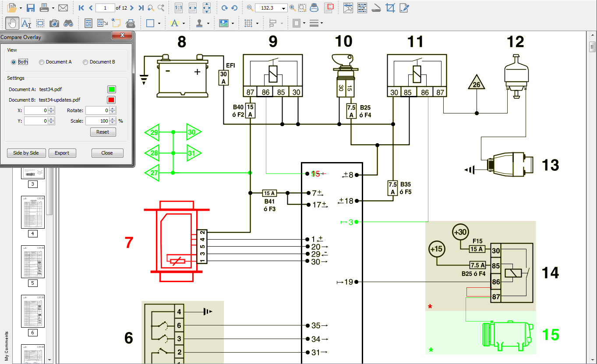Select the Text Select tool
597x364 pixels.
pos(26,23)
